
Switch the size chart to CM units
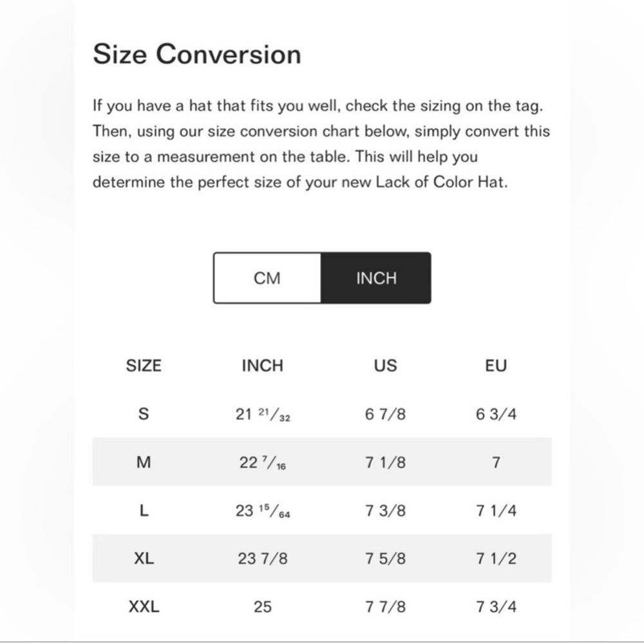click(267, 278)
